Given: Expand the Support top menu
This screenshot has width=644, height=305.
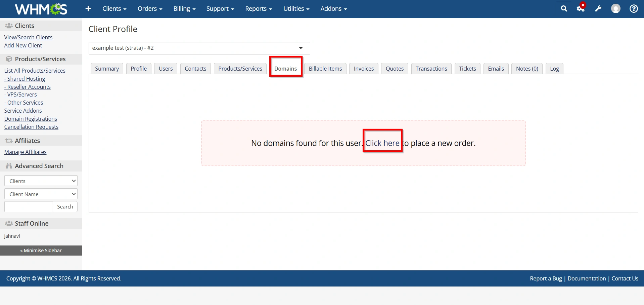Looking at the screenshot, I should coord(220,9).
